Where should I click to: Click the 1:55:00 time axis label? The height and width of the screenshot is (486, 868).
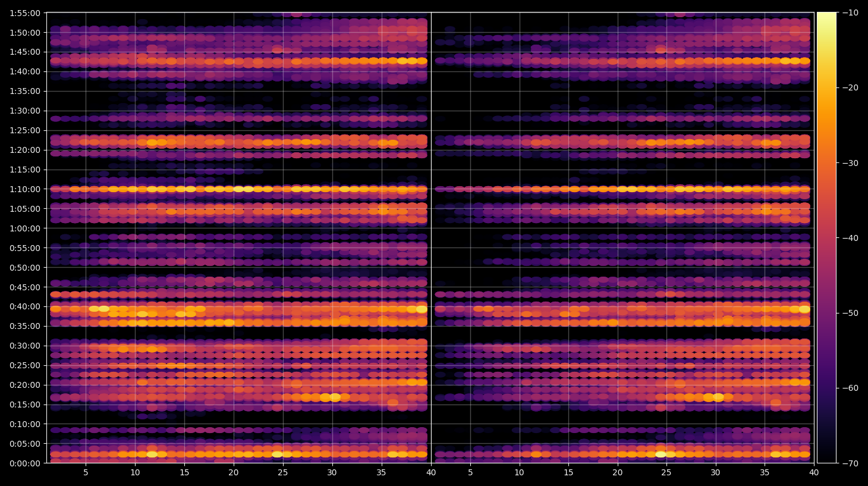[25, 13]
